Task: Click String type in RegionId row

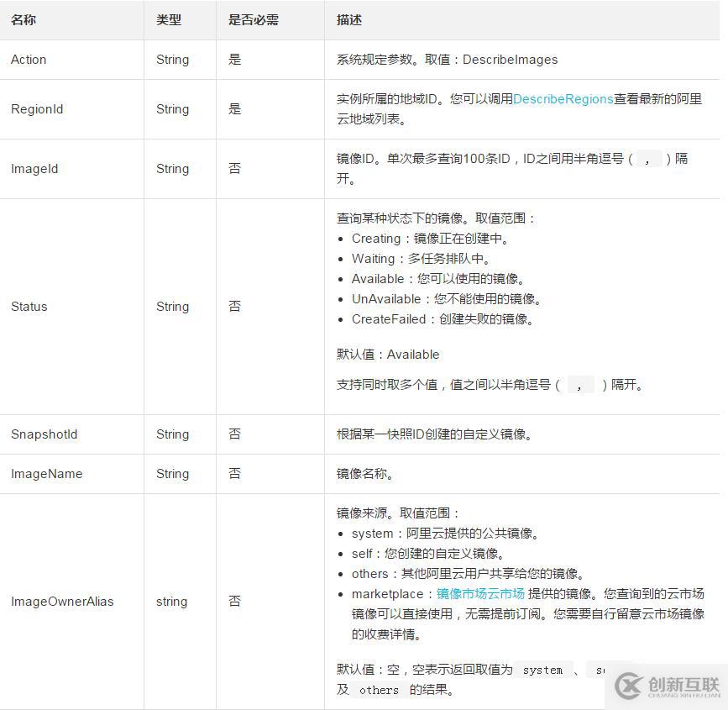Action: pos(173,109)
